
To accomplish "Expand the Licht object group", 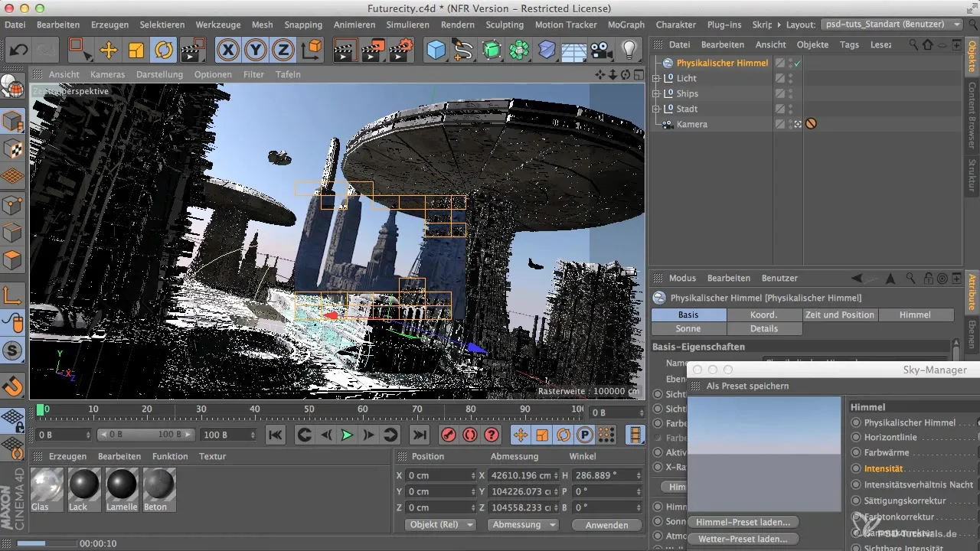I will pos(655,78).
